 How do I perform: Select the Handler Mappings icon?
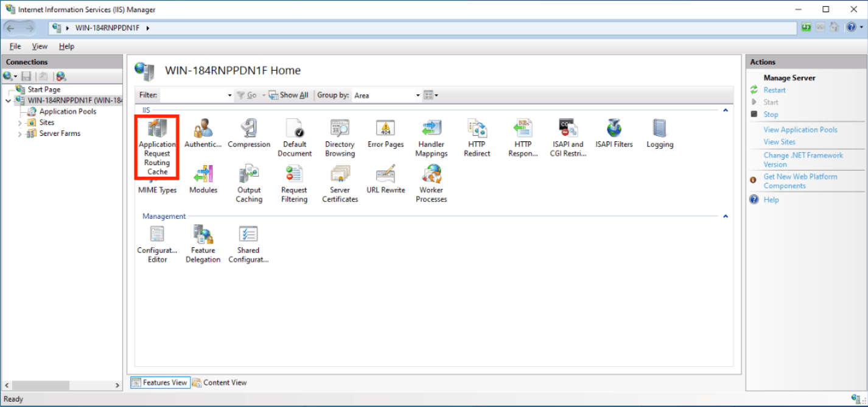(x=432, y=138)
